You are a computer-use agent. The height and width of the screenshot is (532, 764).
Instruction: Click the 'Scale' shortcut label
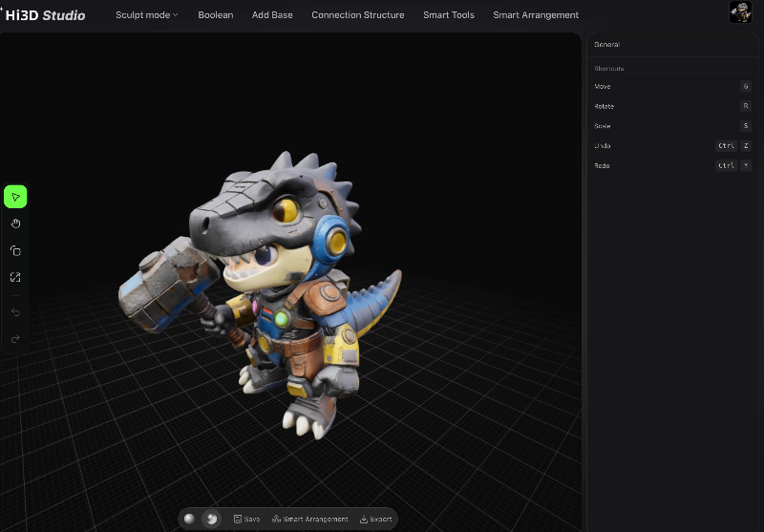(x=603, y=126)
